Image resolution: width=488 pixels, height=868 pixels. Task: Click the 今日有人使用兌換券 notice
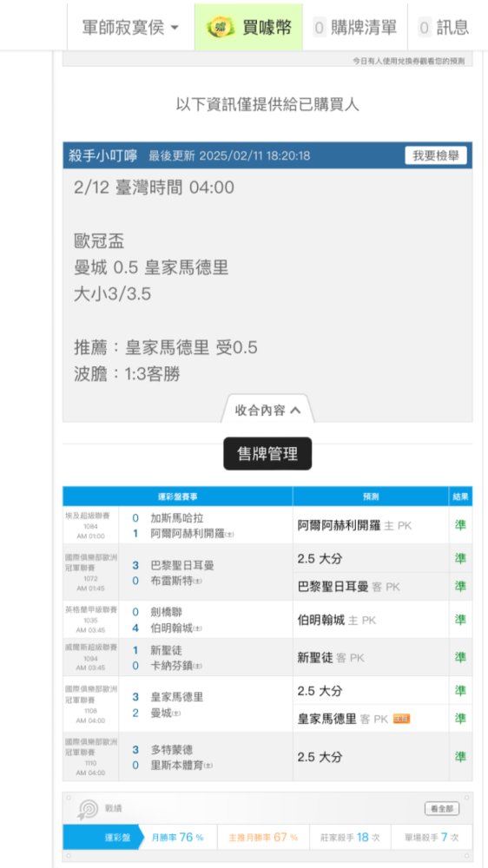[409, 61]
